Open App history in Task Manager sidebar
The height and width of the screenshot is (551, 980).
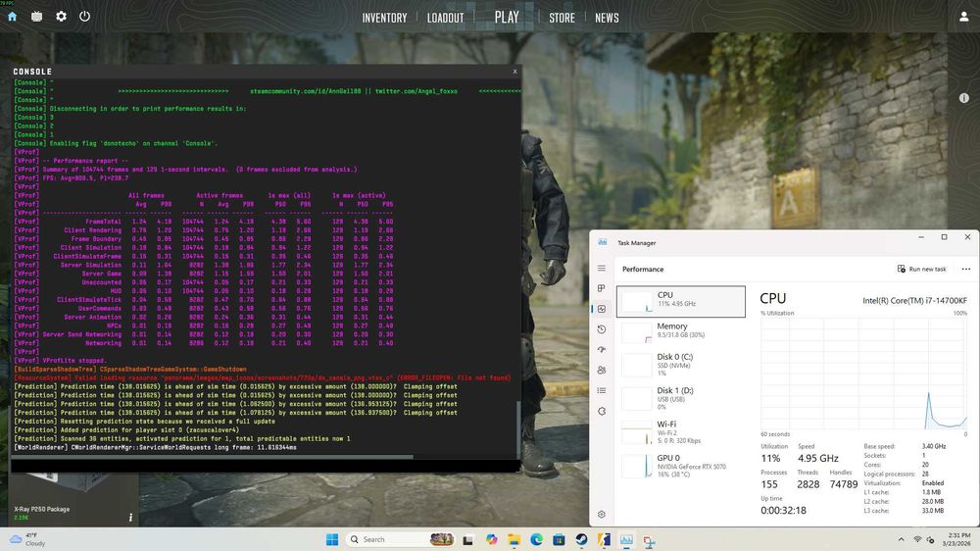point(602,329)
